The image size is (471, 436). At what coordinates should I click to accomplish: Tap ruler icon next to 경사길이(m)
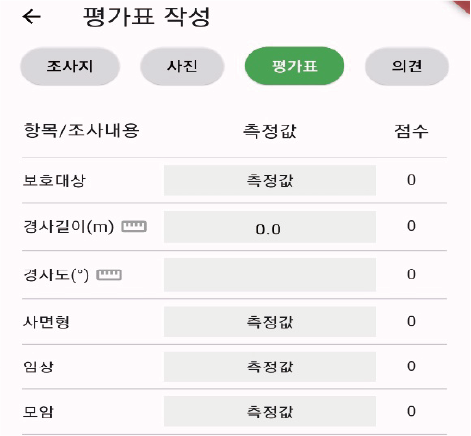(134, 227)
